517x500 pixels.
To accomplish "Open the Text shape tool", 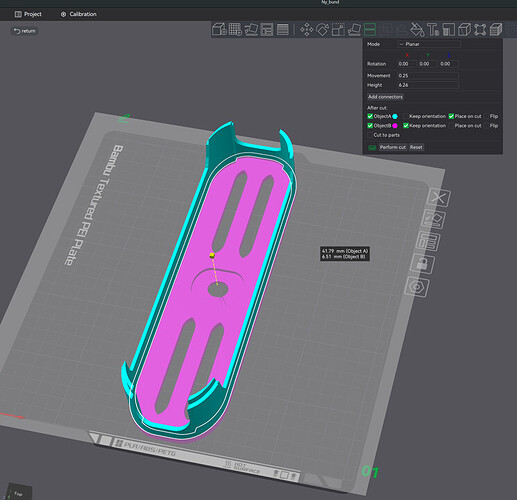I will (433, 30).
